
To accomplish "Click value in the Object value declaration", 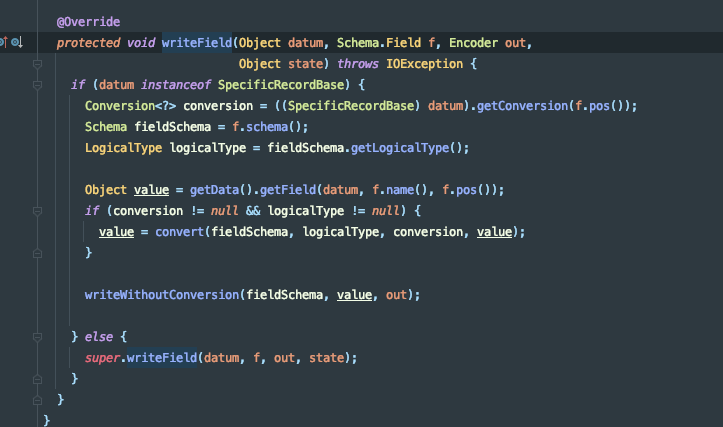I will tap(152, 190).
